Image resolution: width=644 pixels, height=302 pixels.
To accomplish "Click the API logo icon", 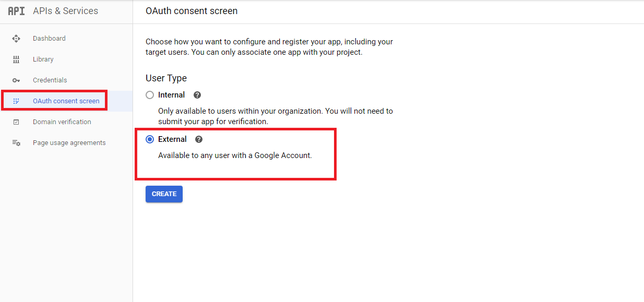I will pos(16,11).
